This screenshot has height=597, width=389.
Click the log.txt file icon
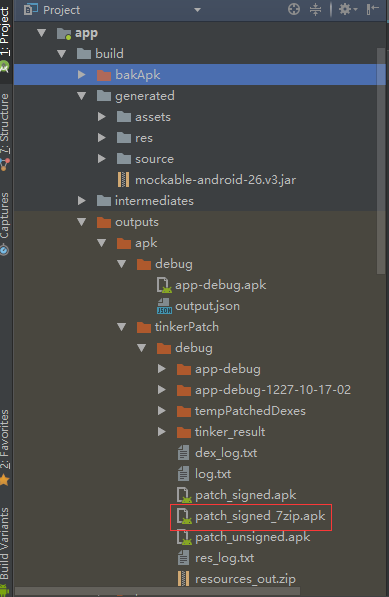(x=183, y=474)
